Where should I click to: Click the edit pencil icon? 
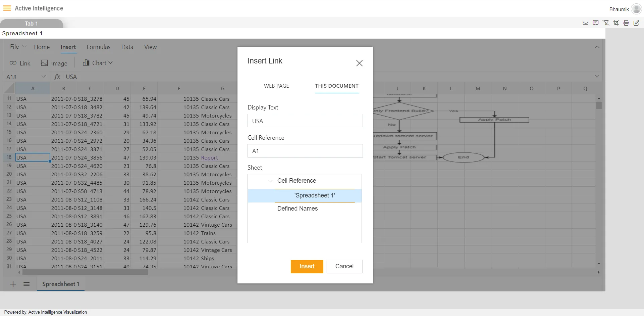(x=636, y=23)
